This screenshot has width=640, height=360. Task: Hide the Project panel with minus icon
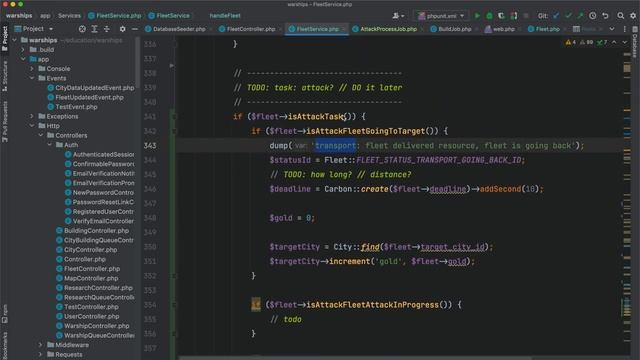coord(135,29)
